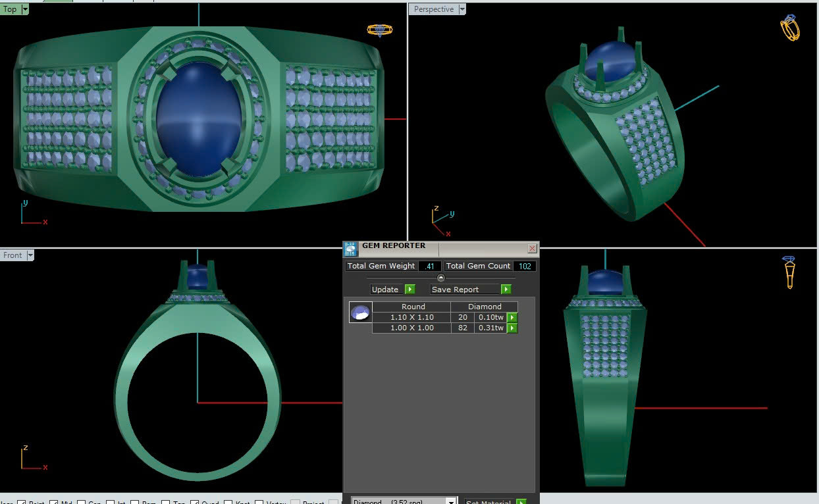Toggle the Int osnap checkbox

[111, 502]
